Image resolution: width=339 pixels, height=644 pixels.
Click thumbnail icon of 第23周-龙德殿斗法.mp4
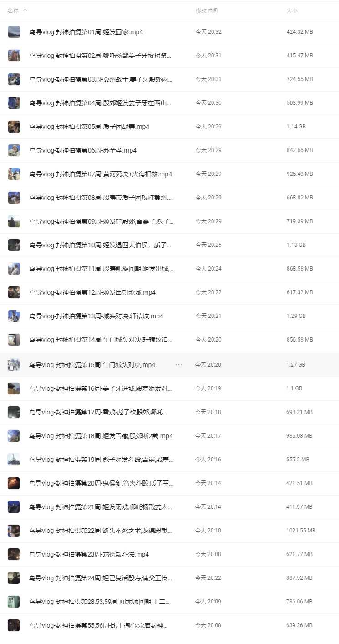(14, 554)
